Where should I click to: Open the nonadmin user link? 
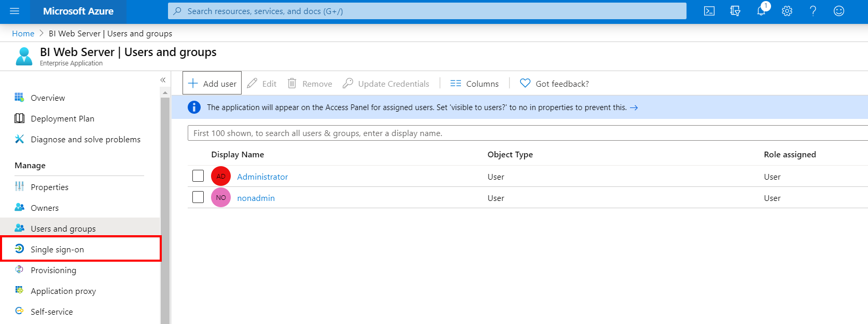[256, 198]
